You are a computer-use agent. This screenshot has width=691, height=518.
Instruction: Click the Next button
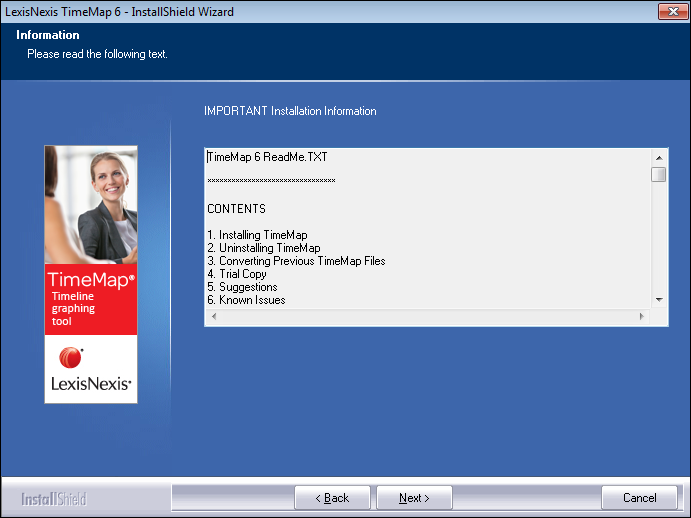[x=414, y=498]
